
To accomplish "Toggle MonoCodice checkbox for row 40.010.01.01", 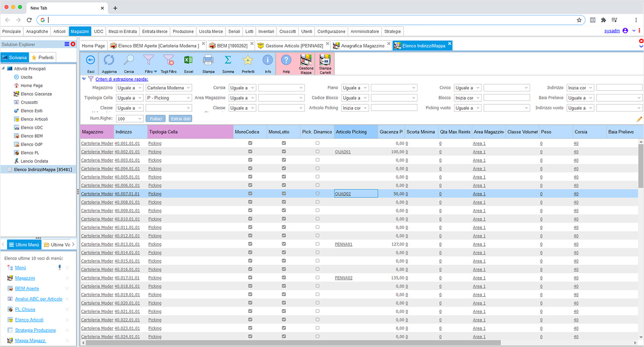I will (x=250, y=219).
